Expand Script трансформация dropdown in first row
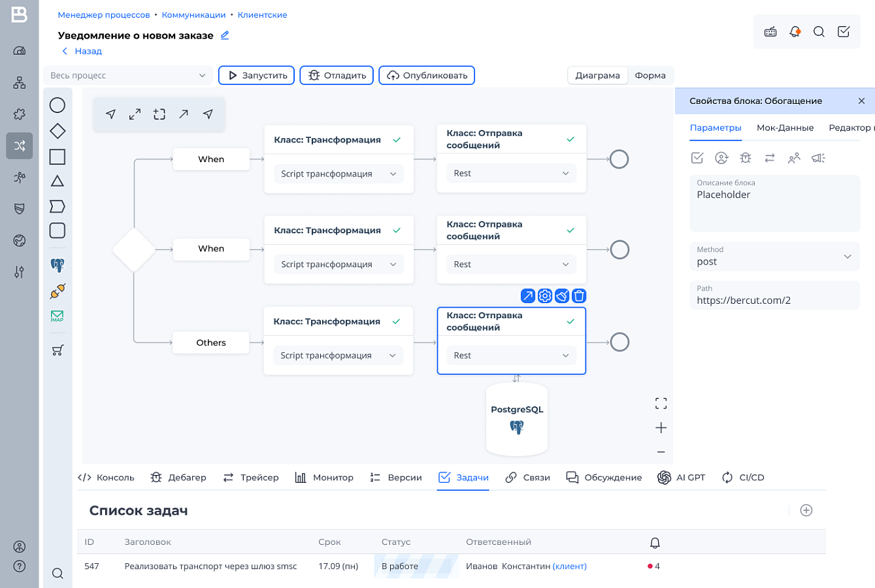Viewport: 875px width, 588px height. (x=338, y=174)
